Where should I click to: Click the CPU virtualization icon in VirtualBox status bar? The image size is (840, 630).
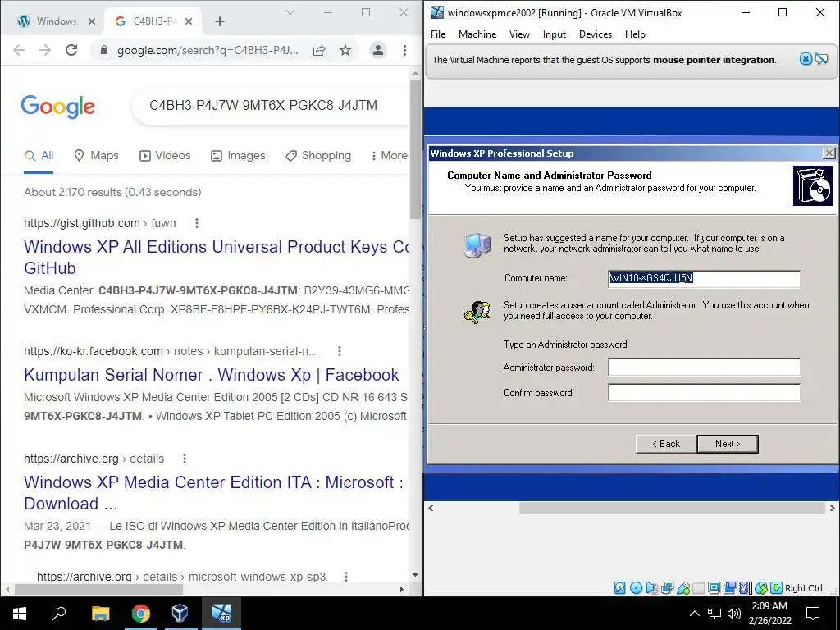(x=746, y=587)
